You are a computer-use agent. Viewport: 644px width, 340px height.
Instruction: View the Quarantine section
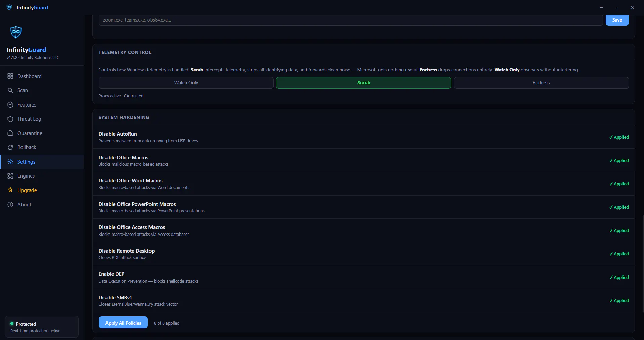pyautogui.click(x=42, y=133)
